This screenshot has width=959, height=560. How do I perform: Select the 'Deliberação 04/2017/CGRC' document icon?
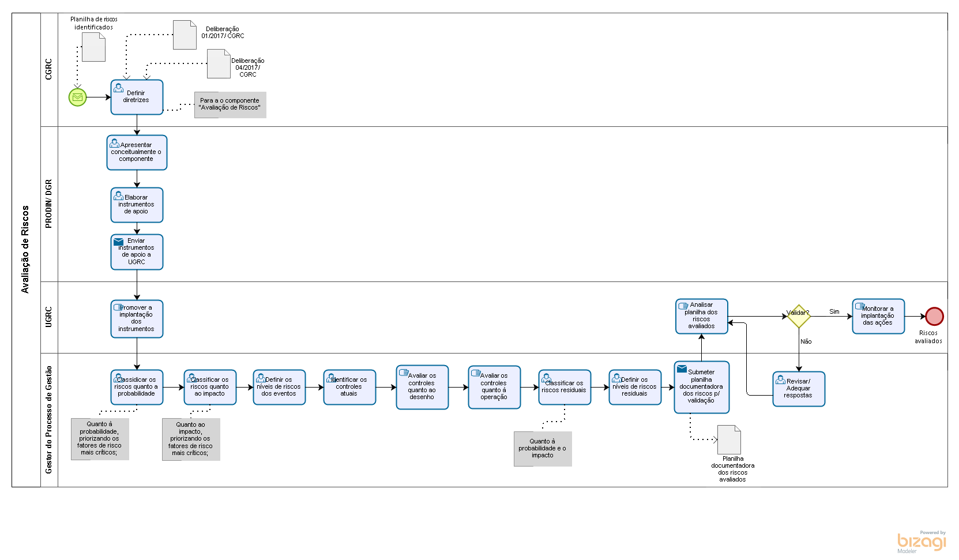[219, 63]
